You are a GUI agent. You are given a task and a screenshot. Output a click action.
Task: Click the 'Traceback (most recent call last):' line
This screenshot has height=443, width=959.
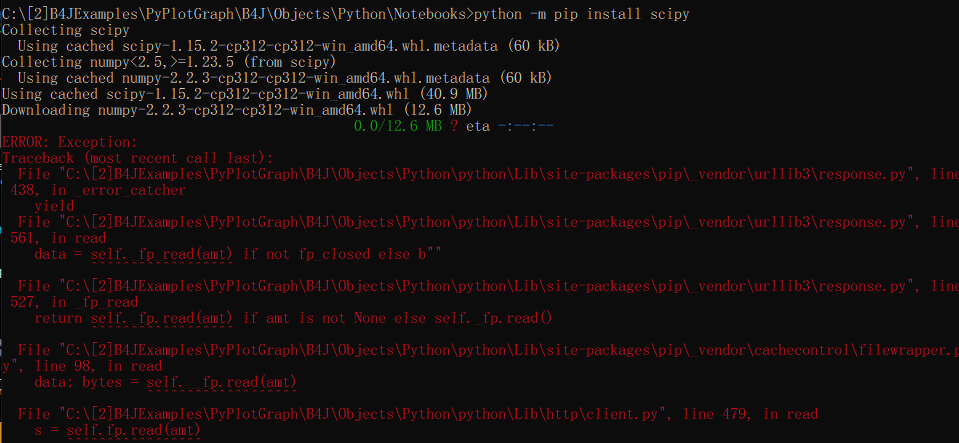[x=137, y=158]
